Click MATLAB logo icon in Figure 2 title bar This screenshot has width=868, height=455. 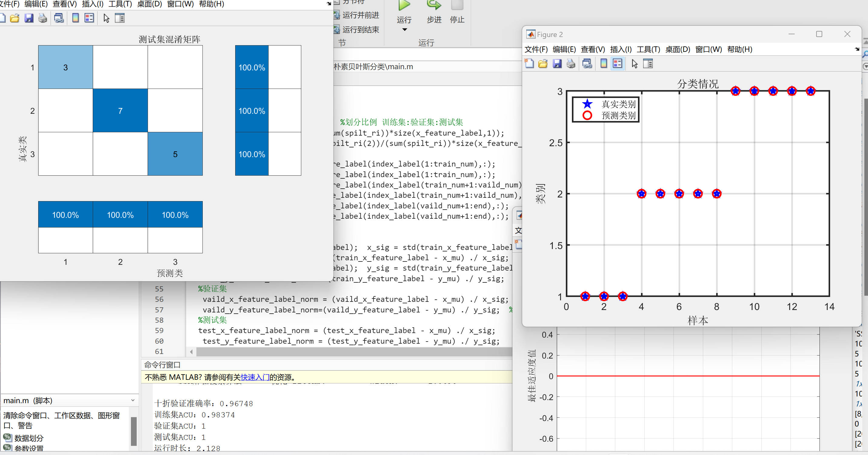531,34
